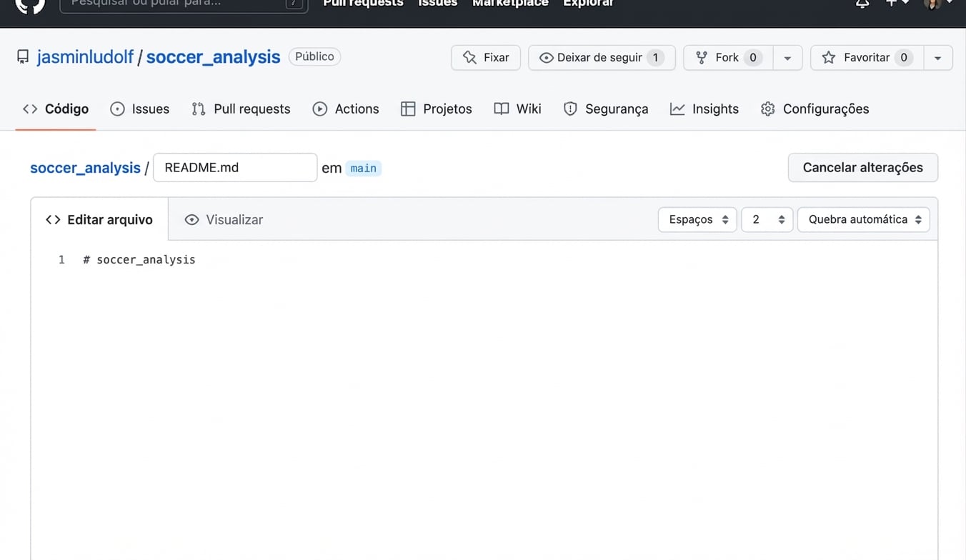Screen dimensions: 966x560
Task: Open the Quebra automática wrap dropdown
Action: [x=864, y=220]
